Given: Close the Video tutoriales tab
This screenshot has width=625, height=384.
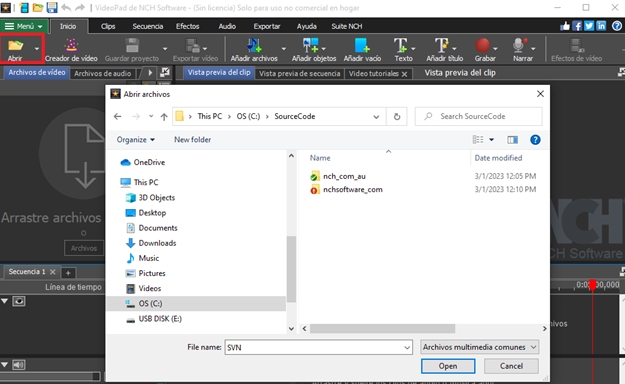Looking at the screenshot, I should point(405,74).
